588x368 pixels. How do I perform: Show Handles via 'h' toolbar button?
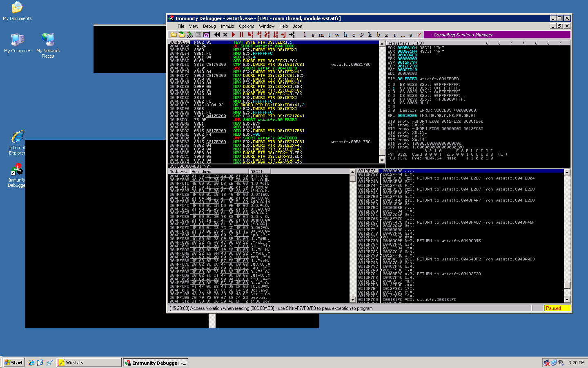pos(345,35)
